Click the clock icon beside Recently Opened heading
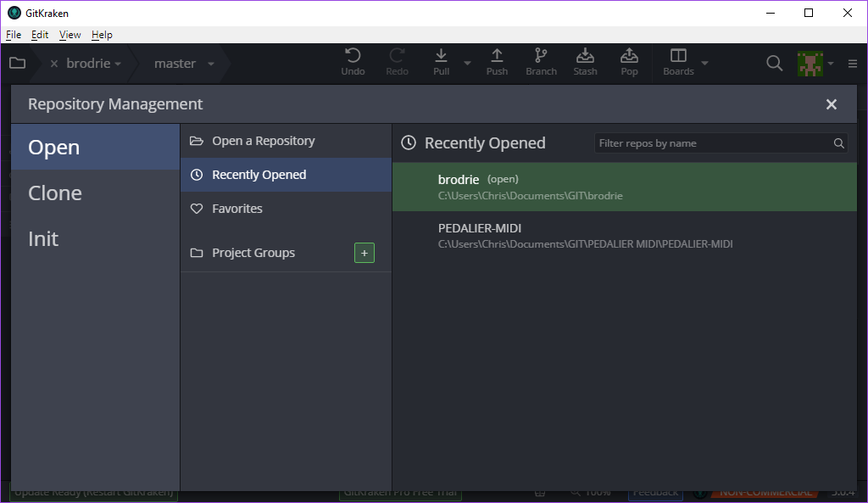The image size is (868, 503). (409, 143)
